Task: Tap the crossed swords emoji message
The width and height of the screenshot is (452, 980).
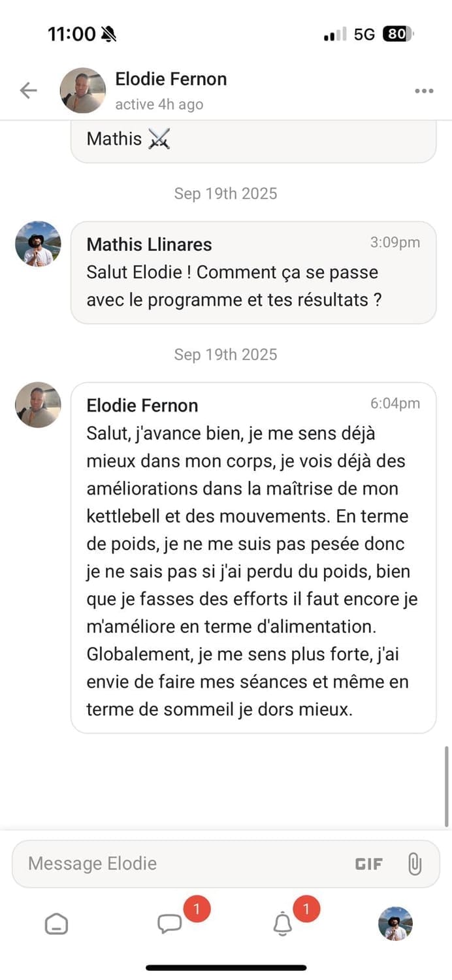Action: point(159,139)
